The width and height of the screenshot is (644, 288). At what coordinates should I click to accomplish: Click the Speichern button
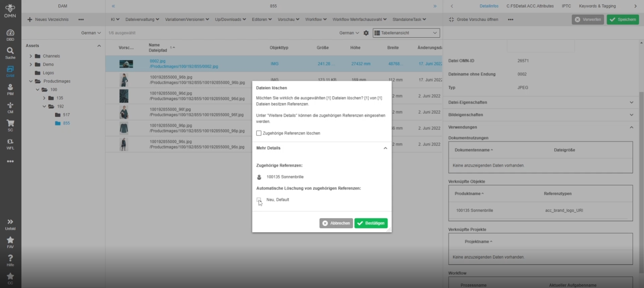[623, 19]
